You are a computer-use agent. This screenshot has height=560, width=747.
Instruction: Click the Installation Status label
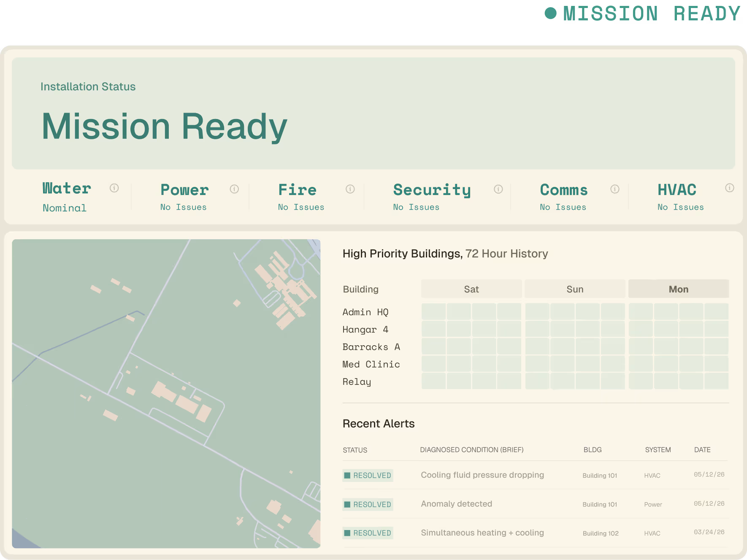click(x=88, y=87)
